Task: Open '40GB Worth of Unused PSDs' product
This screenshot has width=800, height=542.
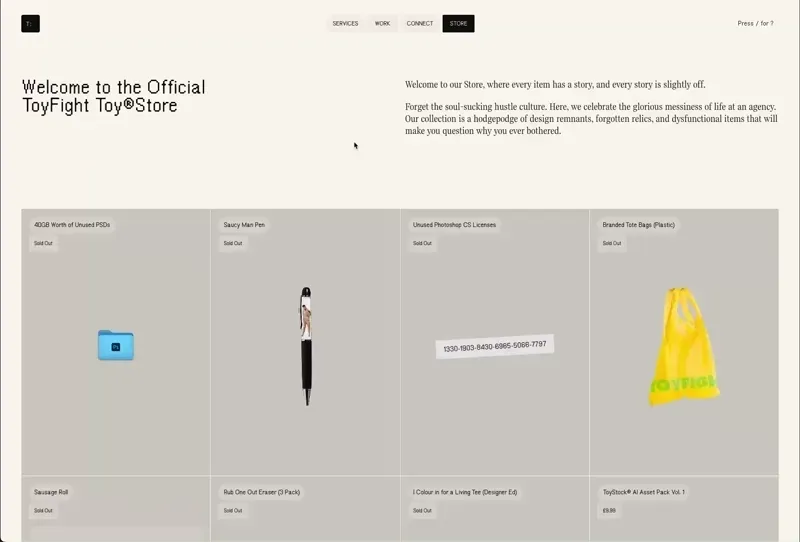Action: tap(72, 225)
